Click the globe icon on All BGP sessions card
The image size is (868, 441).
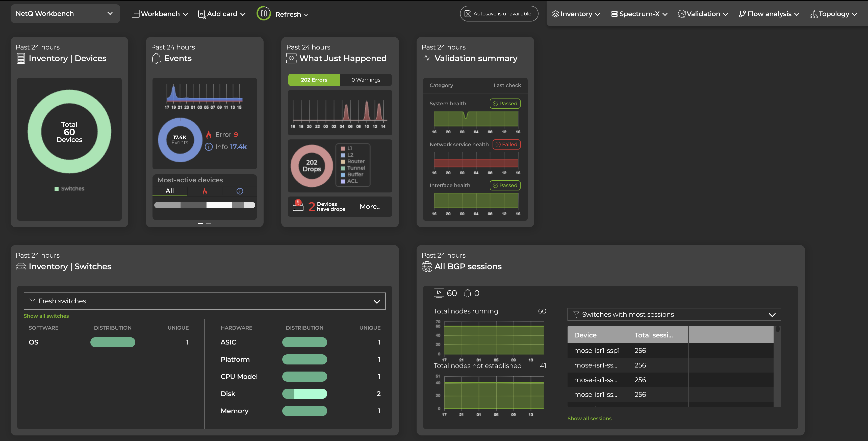pyautogui.click(x=427, y=266)
